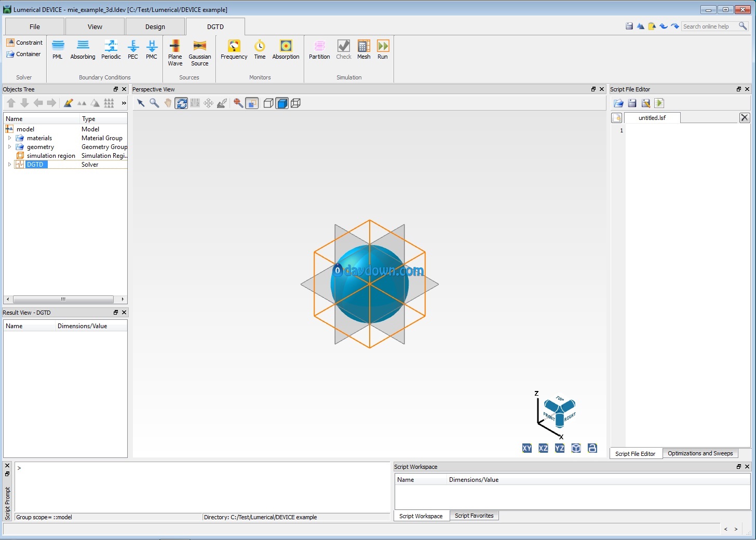Toggle the shaded solid view mode
The image size is (756, 540).
point(282,103)
